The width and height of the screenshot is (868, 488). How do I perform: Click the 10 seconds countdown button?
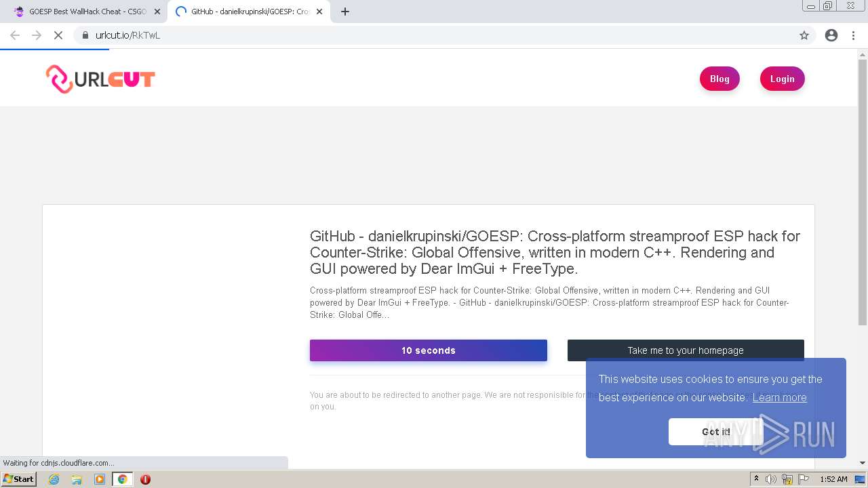pos(429,350)
